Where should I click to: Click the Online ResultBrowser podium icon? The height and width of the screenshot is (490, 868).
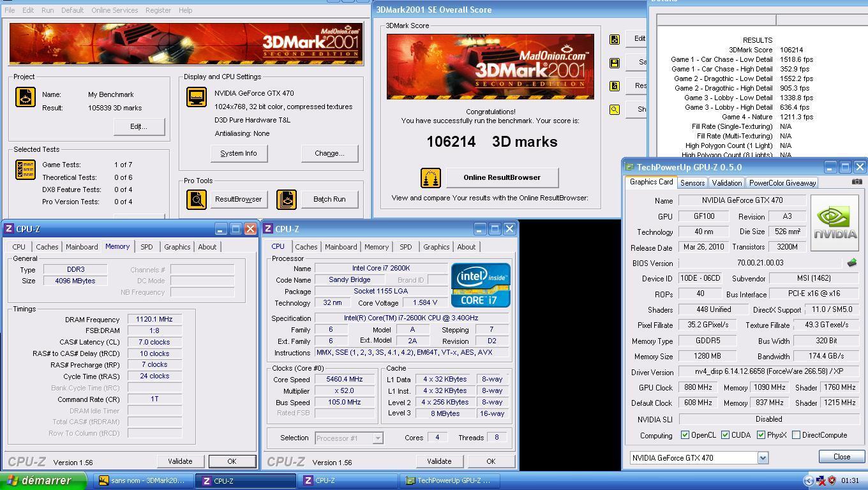(431, 177)
